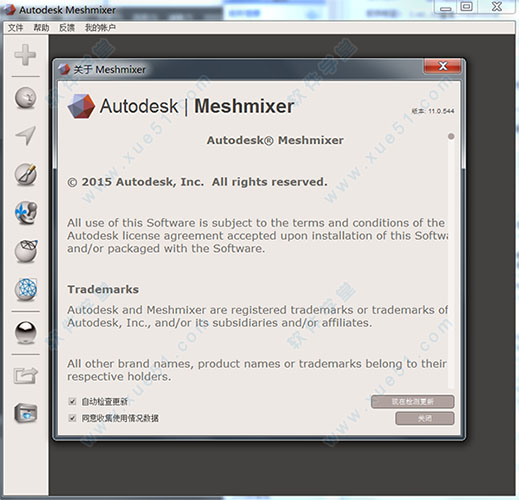Open the 帮助 menu

[41, 28]
